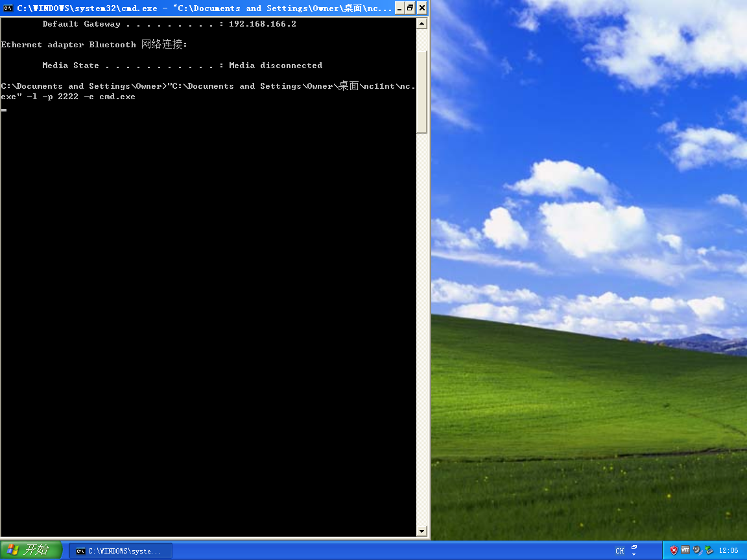Image resolution: width=747 pixels, height=560 pixels.
Task: Click the Safely Remove Hardware tray icon
Action: click(x=709, y=550)
